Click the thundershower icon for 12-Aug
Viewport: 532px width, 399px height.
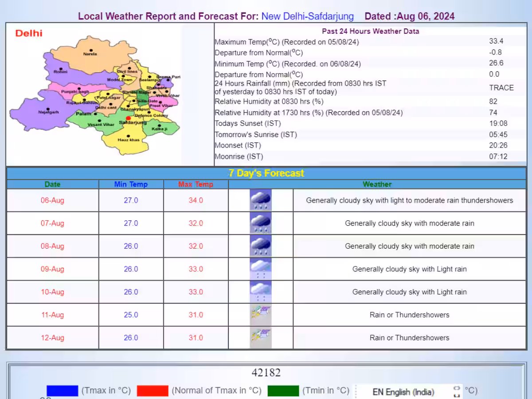coord(261,338)
